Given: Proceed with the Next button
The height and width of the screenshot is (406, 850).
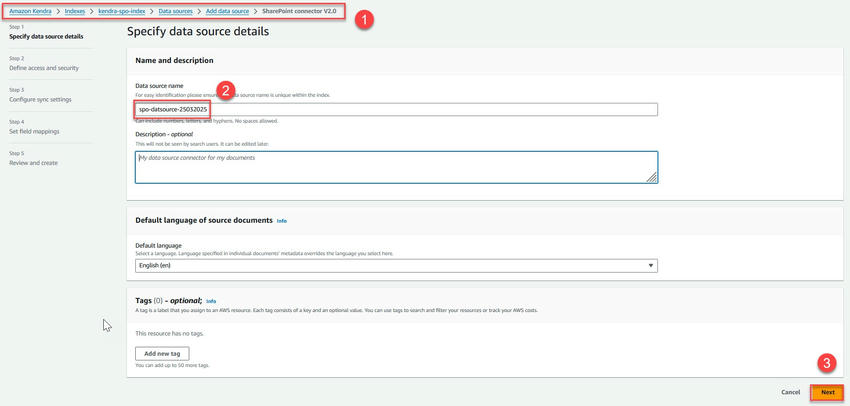Looking at the screenshot, I should tap(827, 392).
